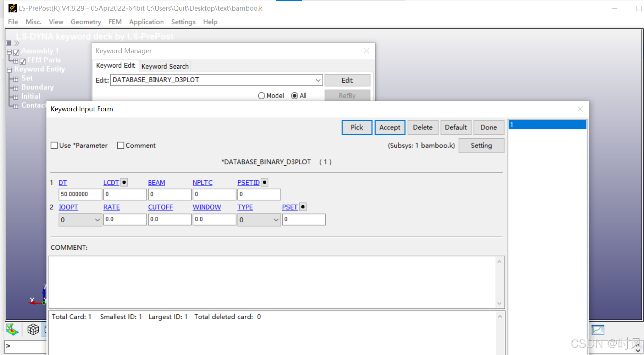This screenshot has height=355, width=644.
Task: Click the Setting button
Action: 481,145
